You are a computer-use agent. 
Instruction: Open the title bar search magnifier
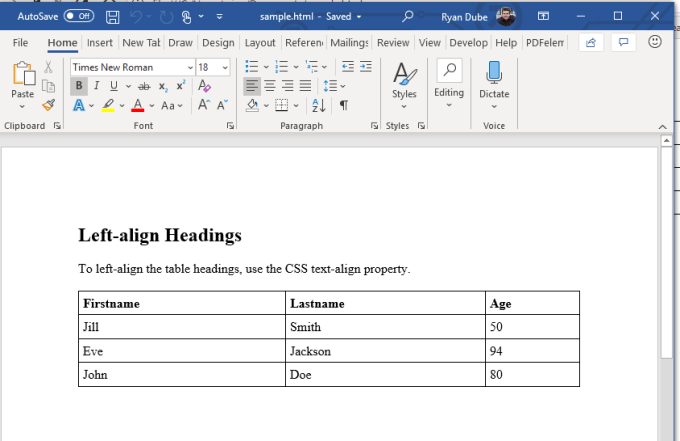407,16
